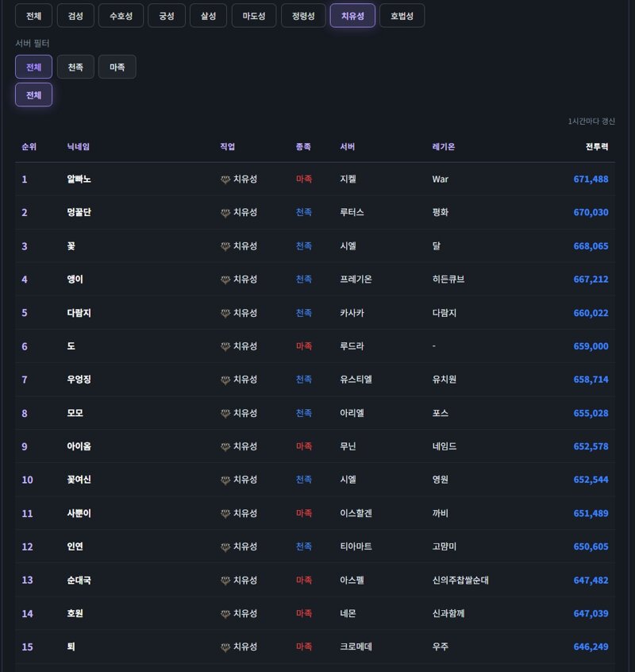The width and height of the screenshot is (635, 672).
Task: Click the combat power value 668,065
Action: [591, 246]
